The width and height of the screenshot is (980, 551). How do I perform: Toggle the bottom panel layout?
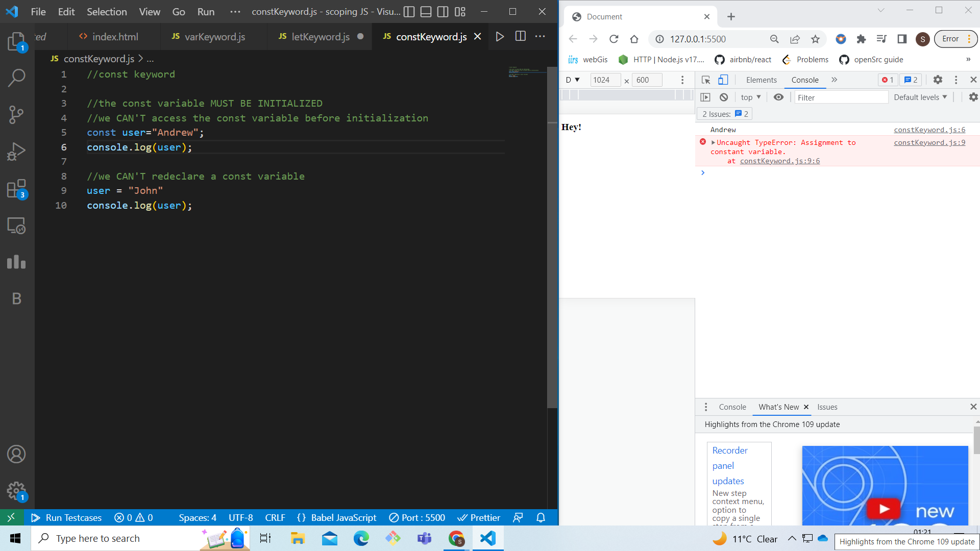[x=426, y=12]
